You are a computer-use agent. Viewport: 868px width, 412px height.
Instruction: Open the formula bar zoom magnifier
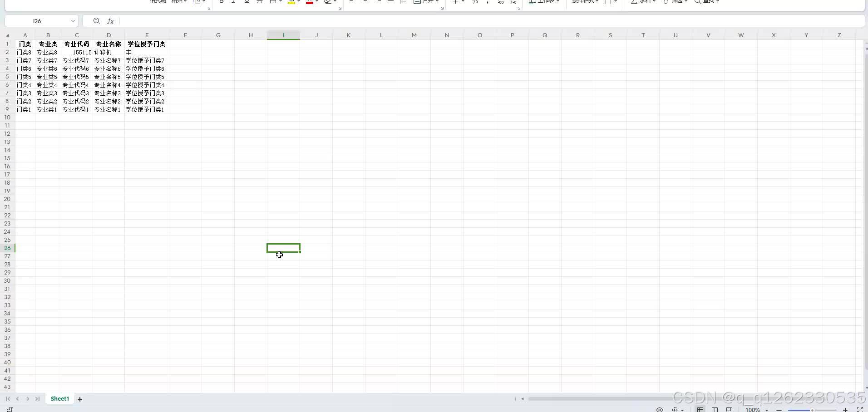(96, 21)
